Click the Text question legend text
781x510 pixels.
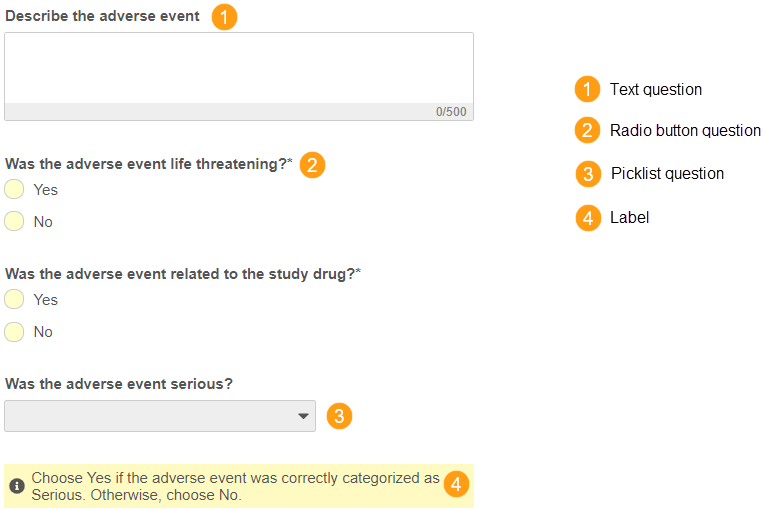pyautogui.click(x=656, y=90)
